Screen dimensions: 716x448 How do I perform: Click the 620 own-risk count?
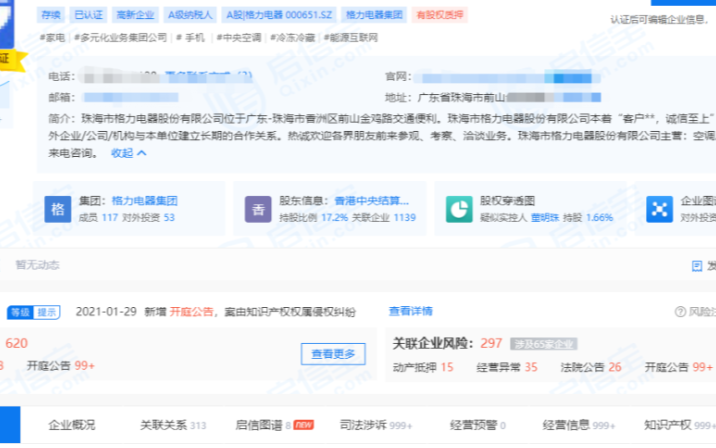(x=16, y=343)
